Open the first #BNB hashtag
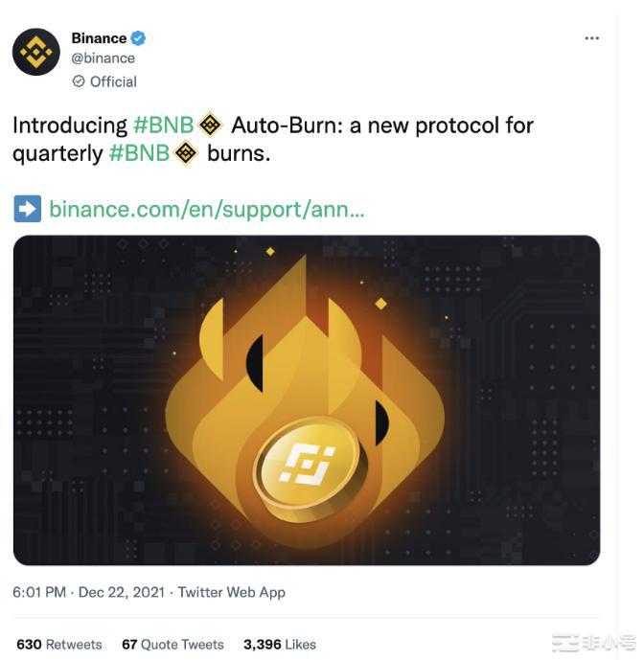 click(164, 125)
